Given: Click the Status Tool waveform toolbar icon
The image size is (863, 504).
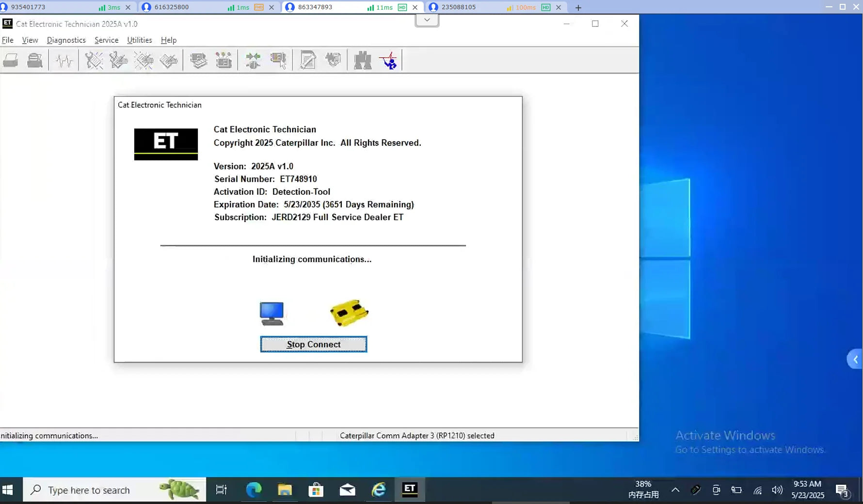Looking at the screenshot, I should pyautogui.click(x=64, y=61).
